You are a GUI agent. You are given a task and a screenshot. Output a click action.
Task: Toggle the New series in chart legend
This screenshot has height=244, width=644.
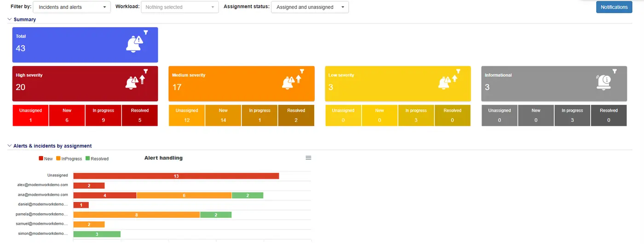(x=46, y=159)
